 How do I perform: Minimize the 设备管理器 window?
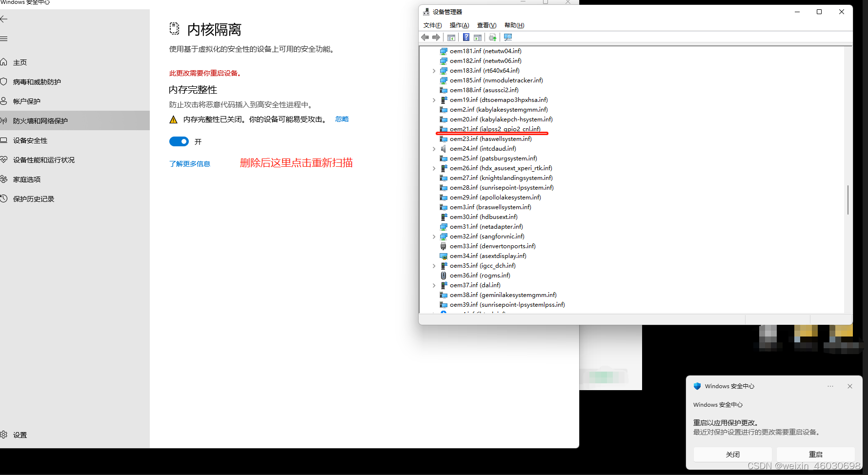797,12
